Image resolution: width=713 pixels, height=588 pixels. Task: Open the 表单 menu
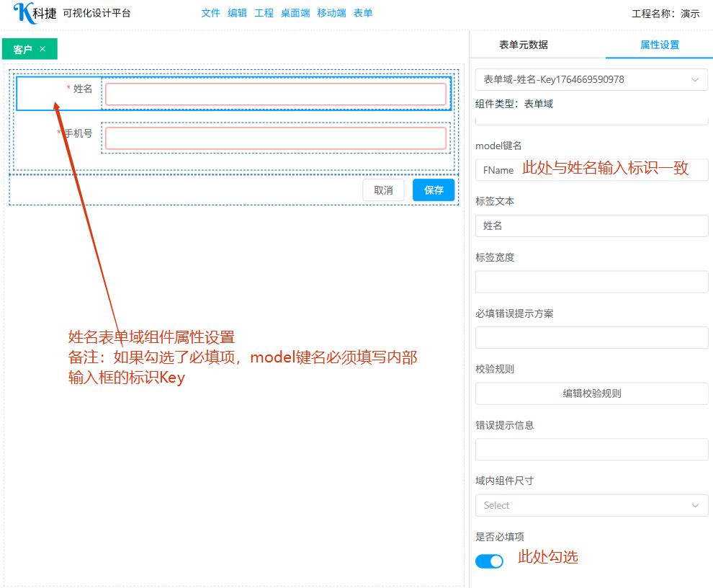point(363,13)
